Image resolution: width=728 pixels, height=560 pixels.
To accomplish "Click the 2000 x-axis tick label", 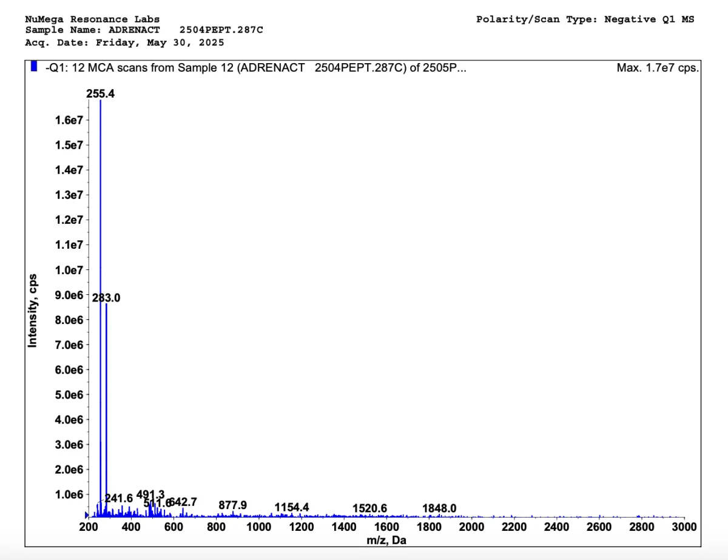I will click(472, 527).
